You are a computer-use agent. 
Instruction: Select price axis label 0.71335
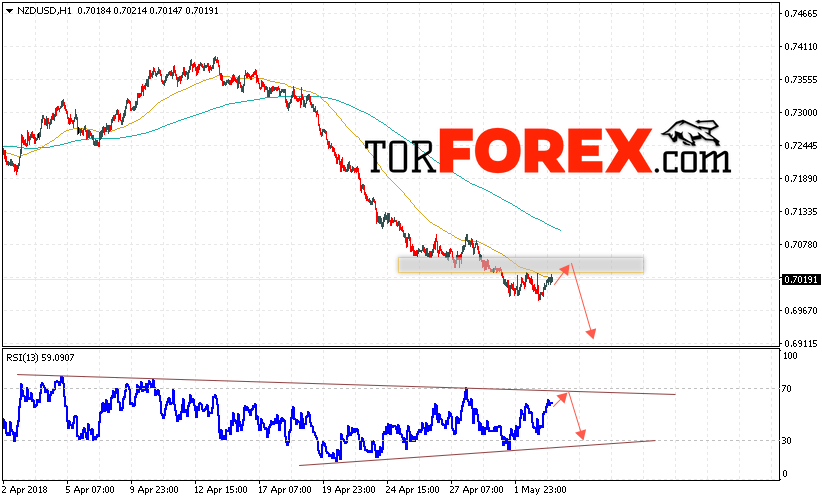[x=801, y=212]
